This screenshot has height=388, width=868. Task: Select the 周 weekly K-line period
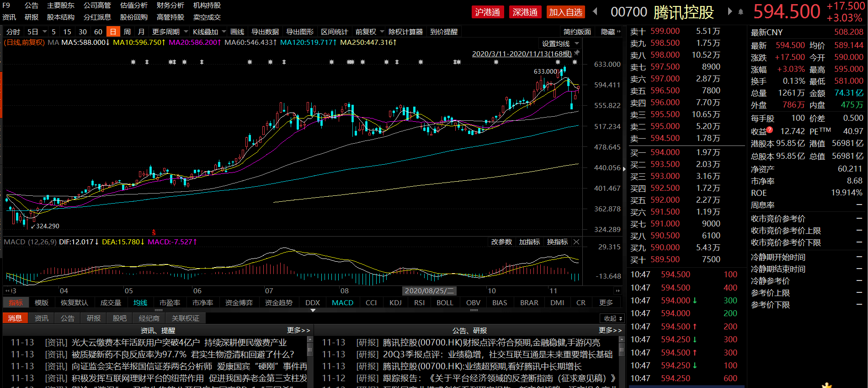coord(127,32)
